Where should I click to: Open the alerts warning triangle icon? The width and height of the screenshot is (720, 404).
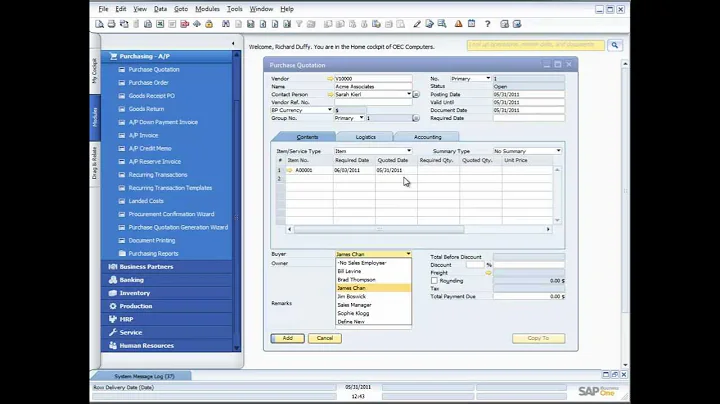(x=458, y=24)
